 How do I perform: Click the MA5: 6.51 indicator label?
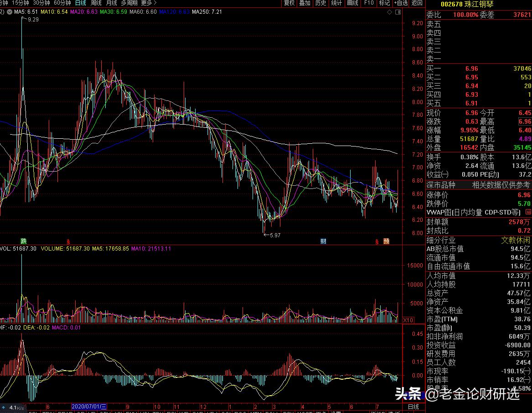26,12
